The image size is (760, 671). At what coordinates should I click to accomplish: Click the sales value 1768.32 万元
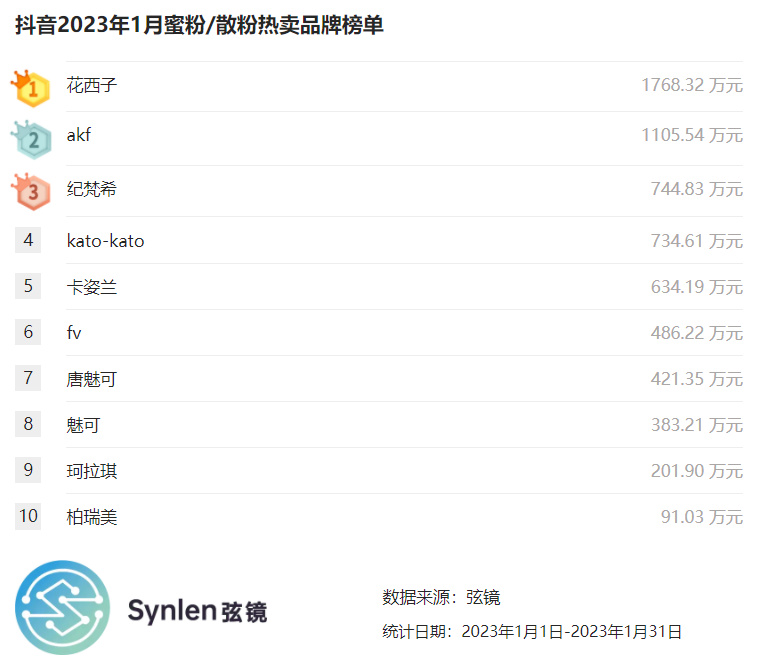692,85
